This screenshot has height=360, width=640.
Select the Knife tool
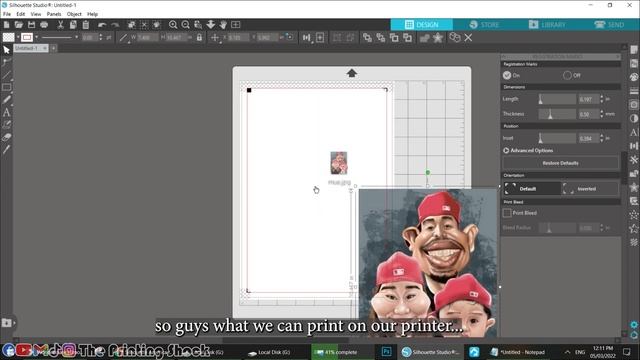click(6, 150)
